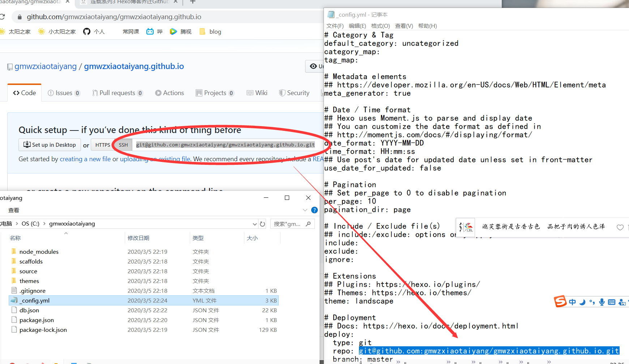Open the Explorer address history dropdown
The image size is (629, 364).
pos(255,224)
